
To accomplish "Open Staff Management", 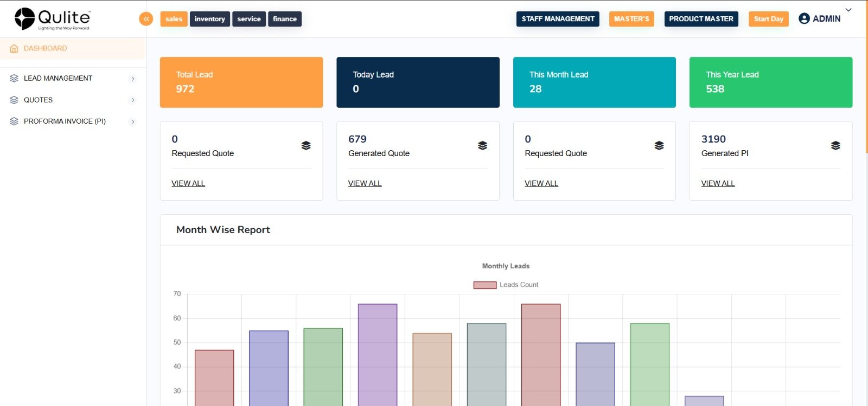I will tap(558, 19).
